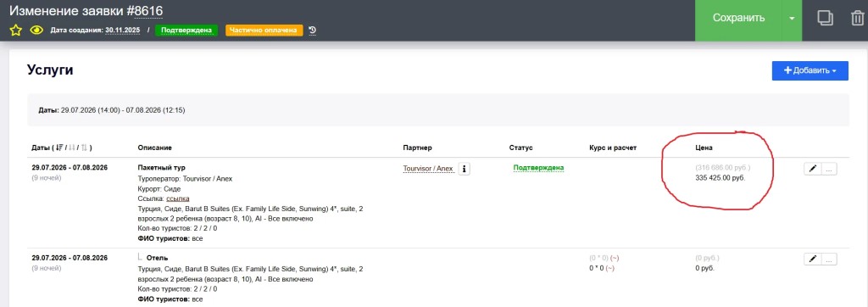868x307 pixels.
Task: Click the red tilde next to gray (0 * 0)
Action: click(x=615, y=258)
